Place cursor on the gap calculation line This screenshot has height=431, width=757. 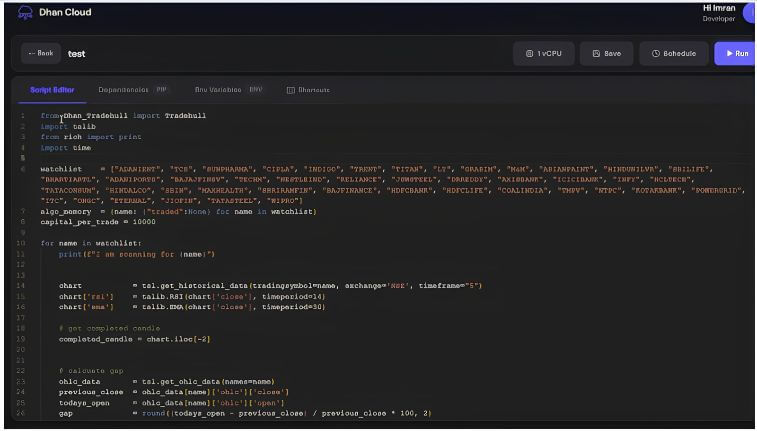[x=245, y=414]
